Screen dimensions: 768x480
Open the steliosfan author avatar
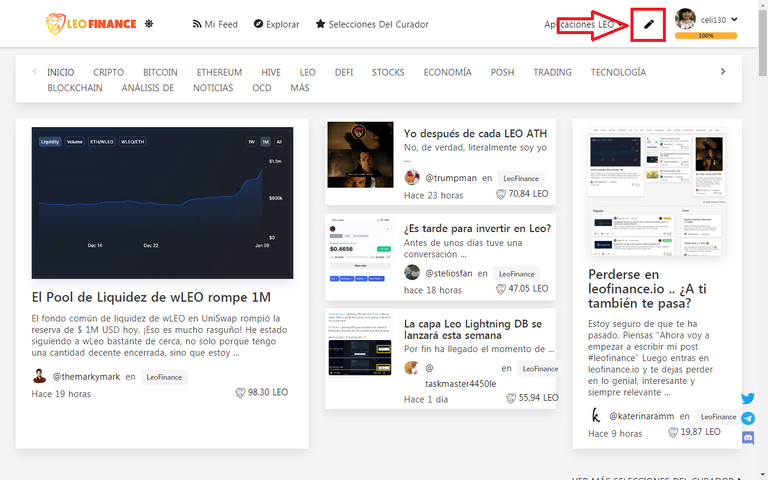(412, 272)
